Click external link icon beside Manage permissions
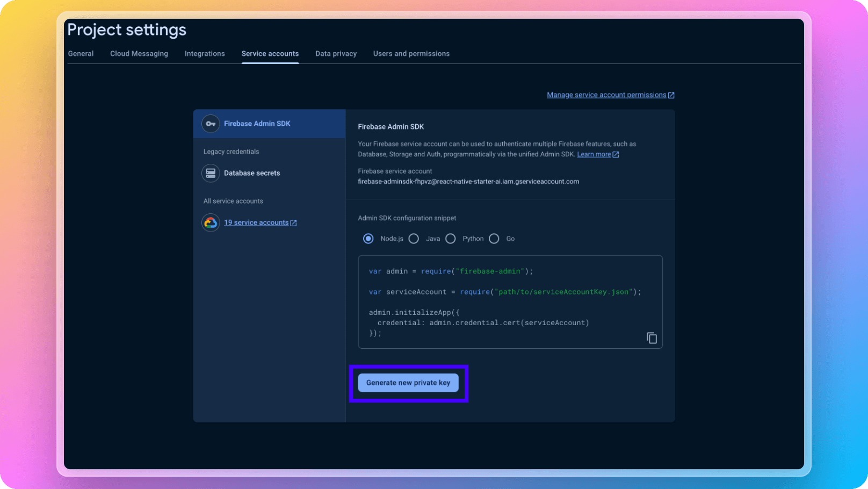 (671, 95)
